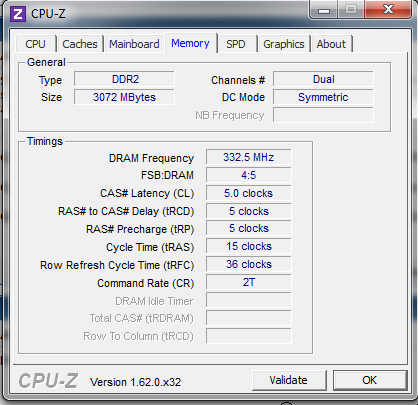Click the empty DRAM Idle Timer field

[249, 300]
